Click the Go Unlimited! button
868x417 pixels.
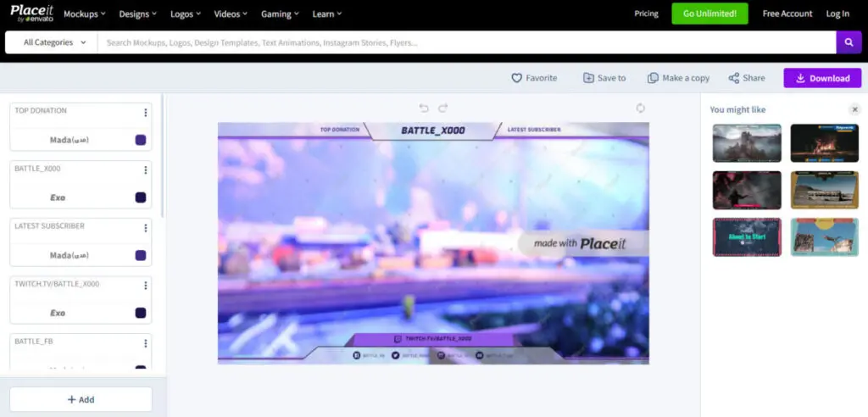(x=709, y=14)
